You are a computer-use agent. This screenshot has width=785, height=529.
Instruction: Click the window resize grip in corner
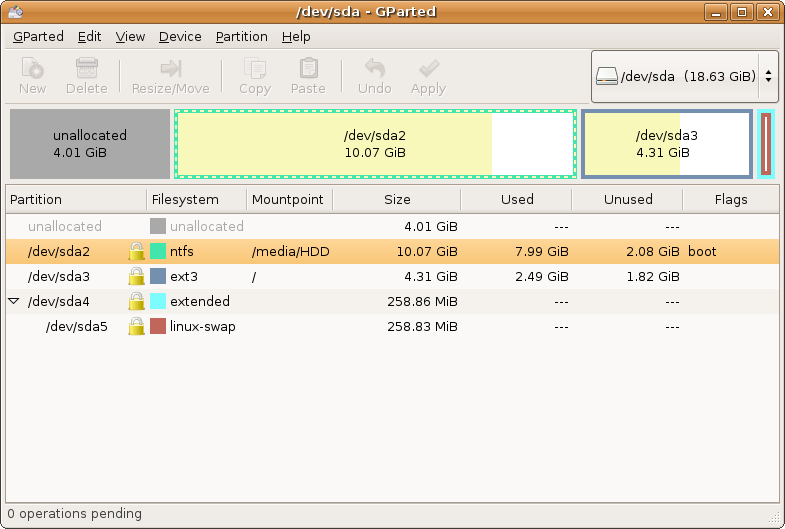point(773,516)
